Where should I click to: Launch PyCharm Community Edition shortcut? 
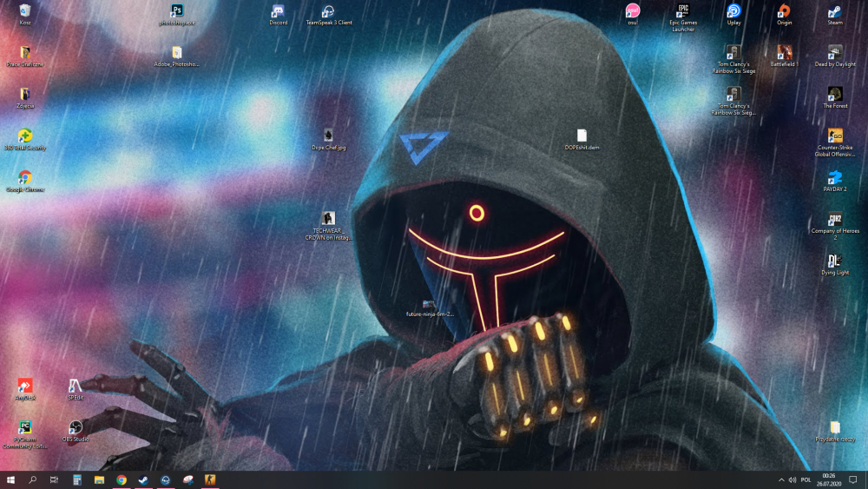click(25, 435)
